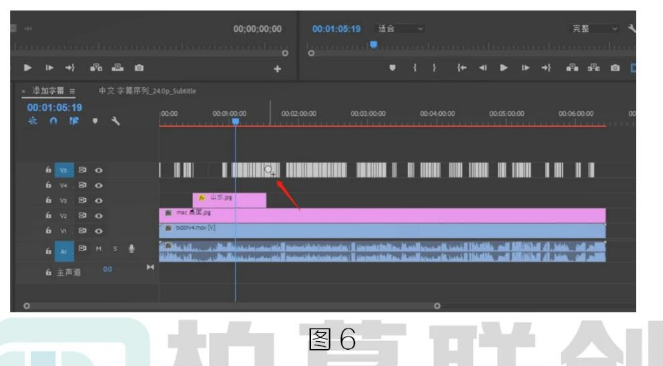Play the program monitor sequence
Viewport: 663px width, 366px height.
pyautogui.click(x=504, y=68)
